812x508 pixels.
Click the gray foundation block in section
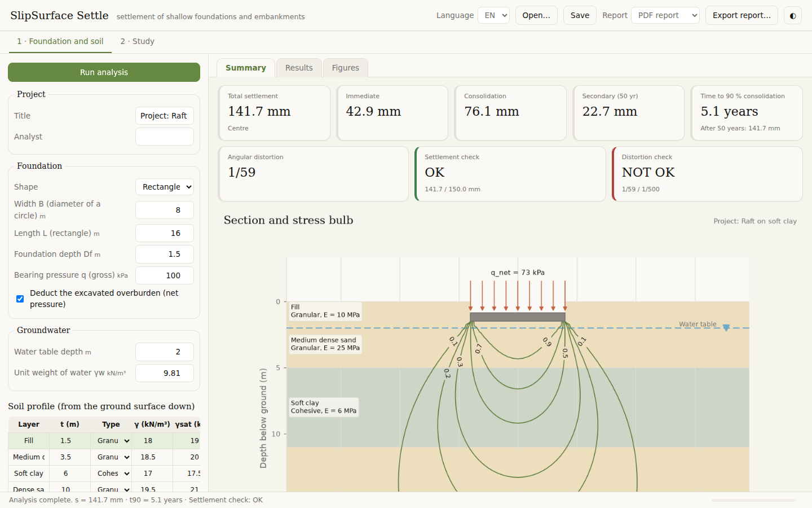(518, 317)
